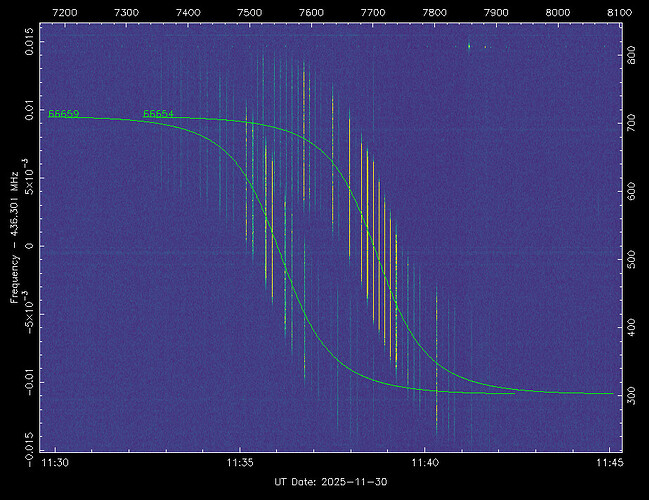Click the 11:30 time axis tick label
This screenshot has width=649, height=500.
tap(55, 463)
